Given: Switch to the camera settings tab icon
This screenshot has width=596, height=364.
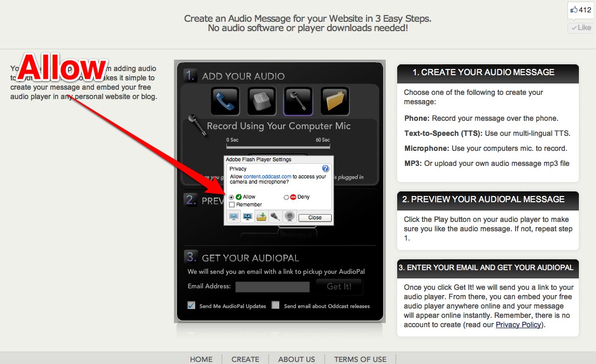Looking at the screenshot, I should [x=290, y=218].
